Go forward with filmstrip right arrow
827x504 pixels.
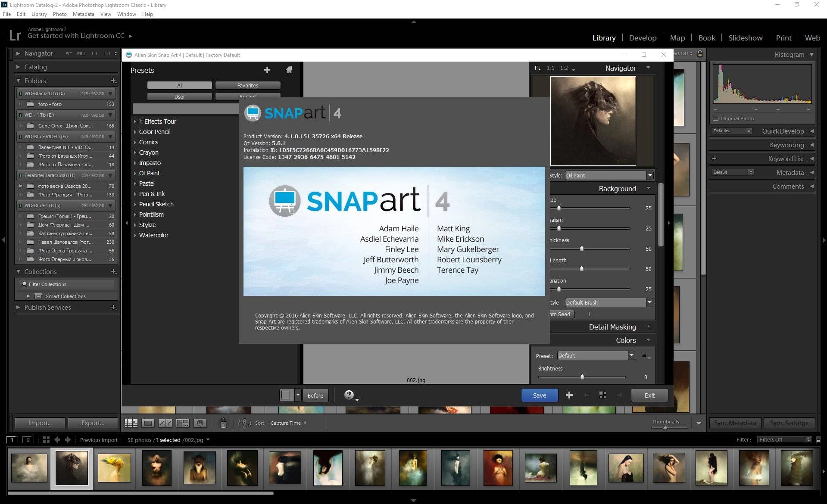(x=68, y=439)
